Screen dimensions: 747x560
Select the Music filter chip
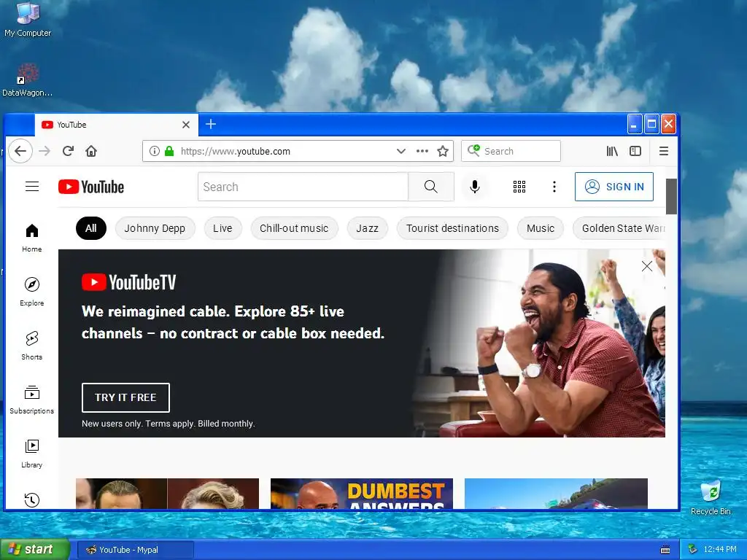(541, 228)
